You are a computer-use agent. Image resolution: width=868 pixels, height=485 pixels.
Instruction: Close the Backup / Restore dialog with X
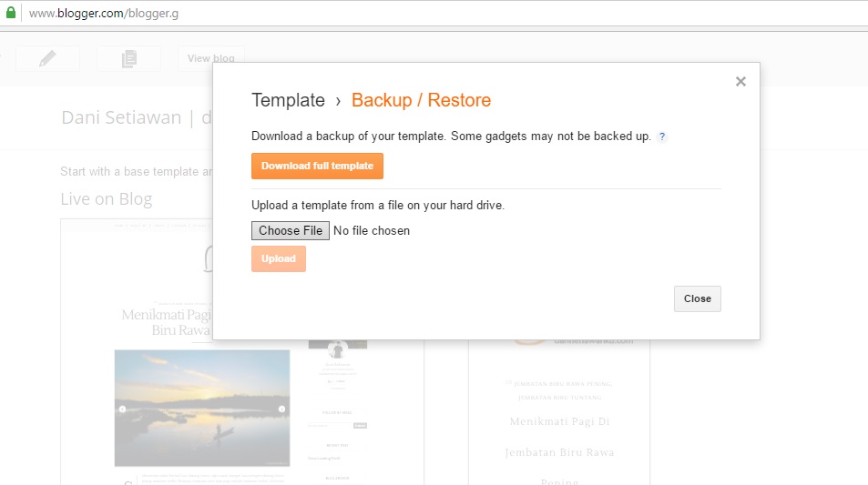point(740,82)
